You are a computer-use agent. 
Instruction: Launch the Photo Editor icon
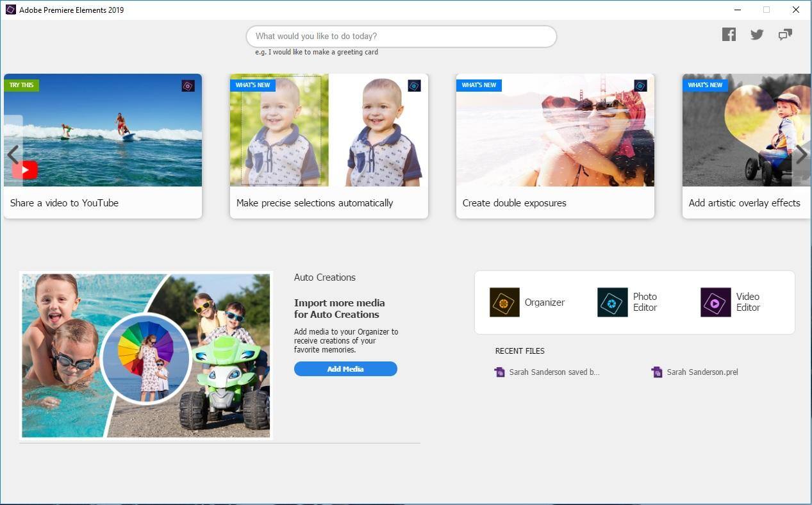612,302
